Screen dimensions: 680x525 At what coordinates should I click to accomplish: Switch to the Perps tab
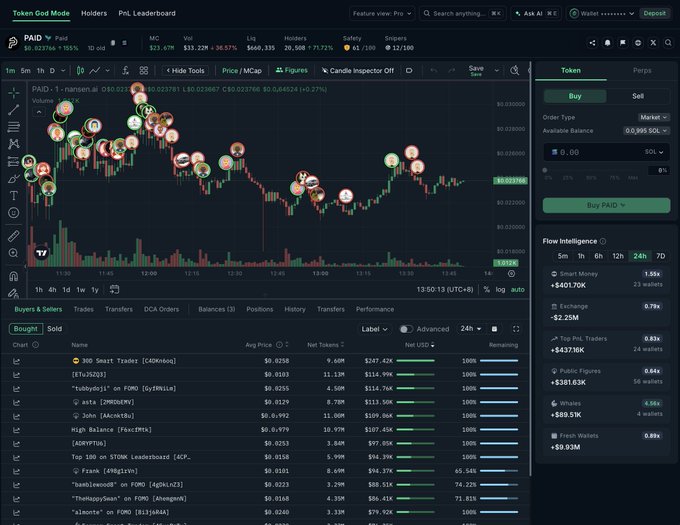coord(642,70)
